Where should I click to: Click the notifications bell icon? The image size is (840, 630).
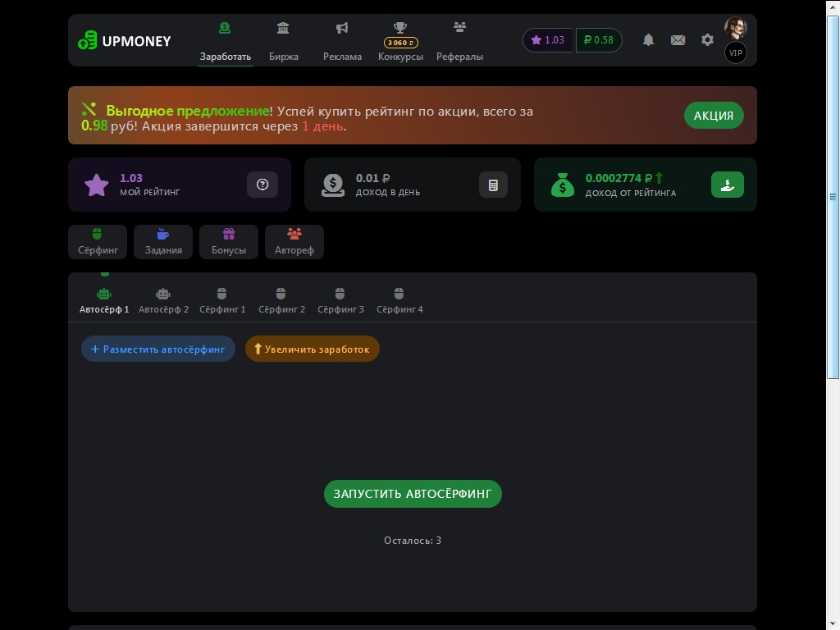coord(648,40)
